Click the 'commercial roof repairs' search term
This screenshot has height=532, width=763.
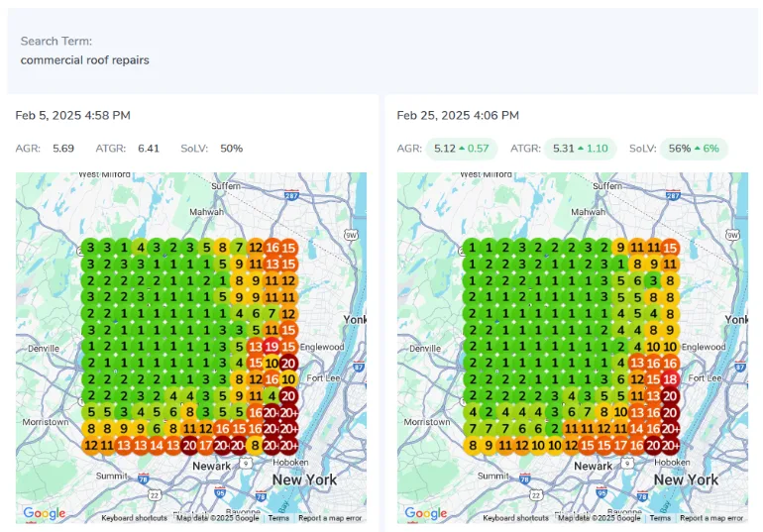pyautogui.click(x=85, y=59)
